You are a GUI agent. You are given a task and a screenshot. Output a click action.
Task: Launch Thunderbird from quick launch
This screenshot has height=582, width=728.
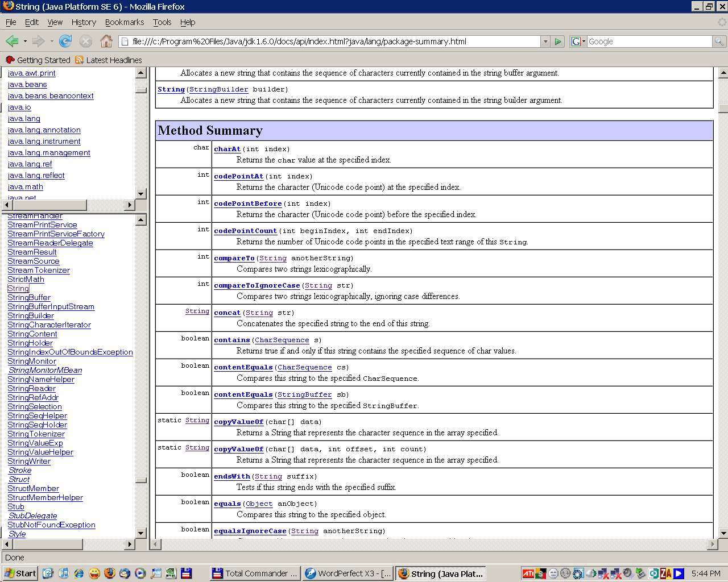[x=125, y=573]
